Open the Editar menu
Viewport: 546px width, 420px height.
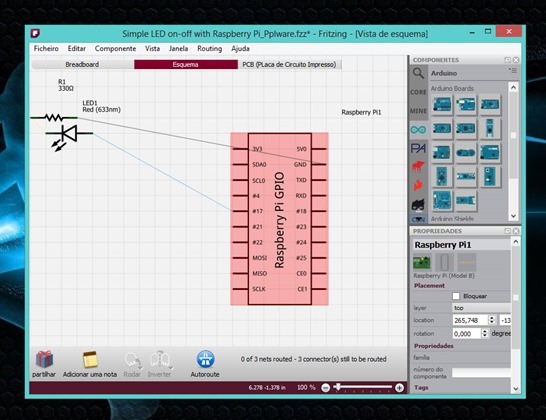pyautogui.click(x=77, y=48)
